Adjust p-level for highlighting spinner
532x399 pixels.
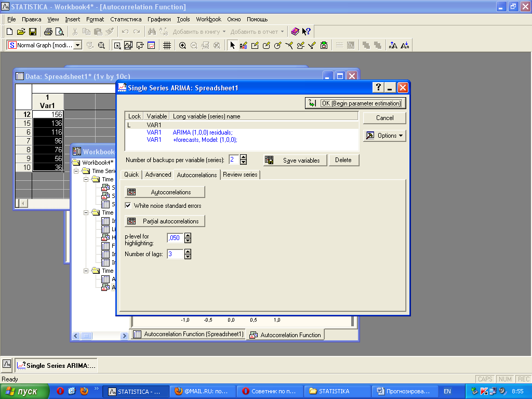coord(188,238)
